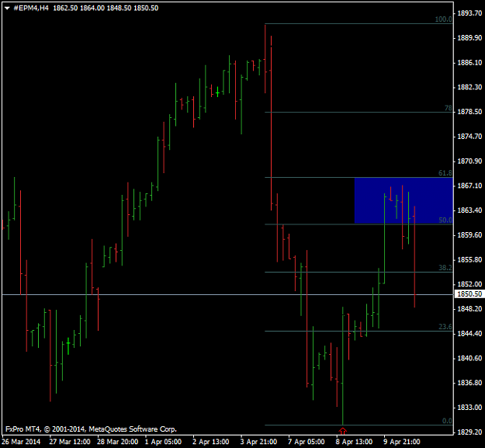Click price scale value 1863.40

point(469,210)
